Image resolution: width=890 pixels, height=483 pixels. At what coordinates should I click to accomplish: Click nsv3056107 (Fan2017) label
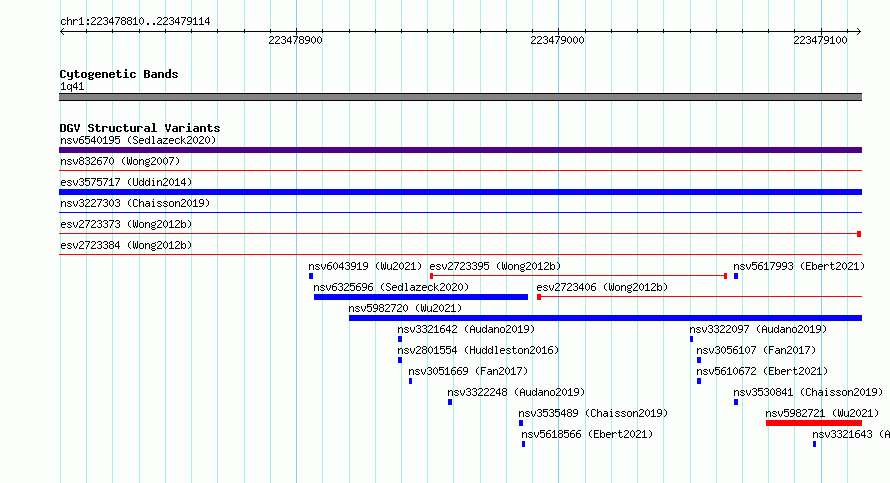click(756, 350)
